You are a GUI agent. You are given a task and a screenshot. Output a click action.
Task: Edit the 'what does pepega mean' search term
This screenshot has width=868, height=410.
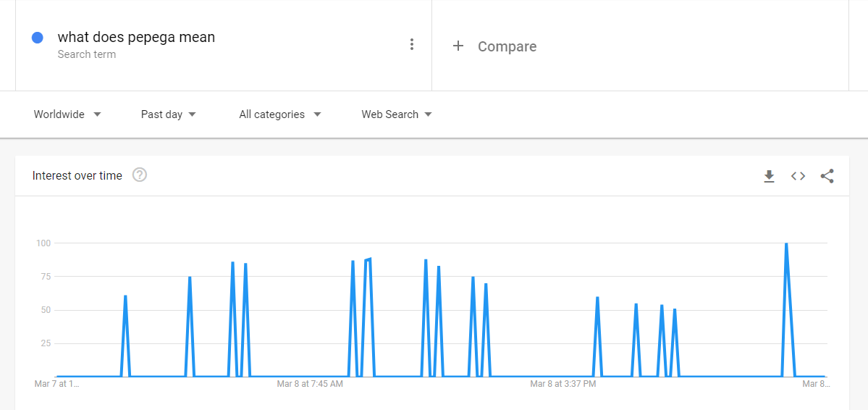pyautogui.click(x=136, y=37)
